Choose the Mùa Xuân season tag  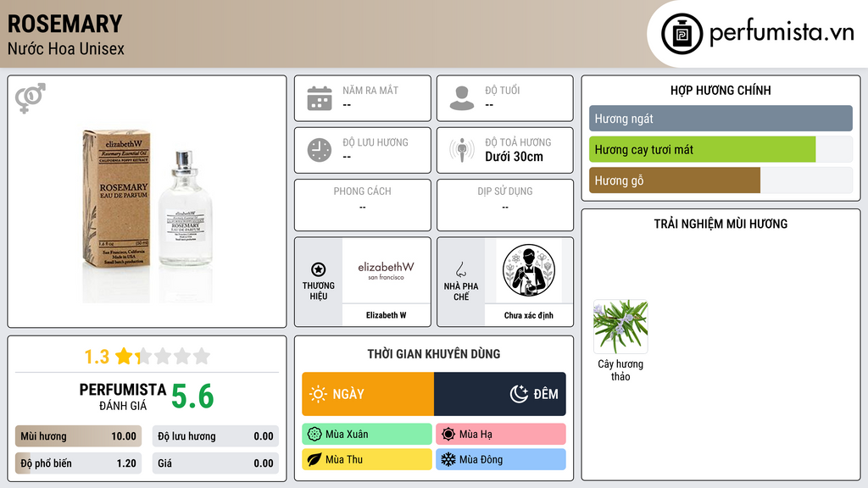[367, 435]
